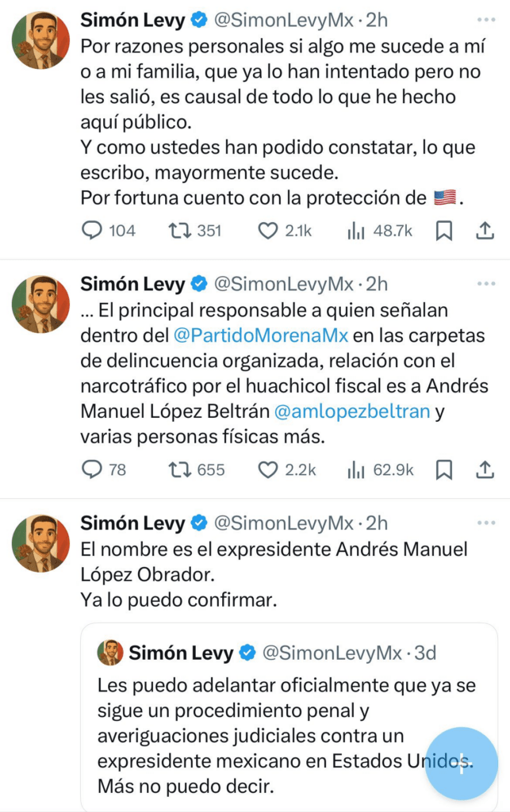This screenshot has width=510, height=812.
Task: Open the @PartidoMorenaMx mention link
Action: coord(261,335)
